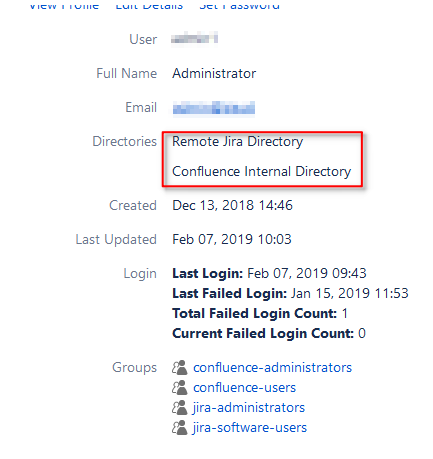Click the Total Failed Login Count line
The height and width of the screenshot is (459, 433).
[260, 313]
